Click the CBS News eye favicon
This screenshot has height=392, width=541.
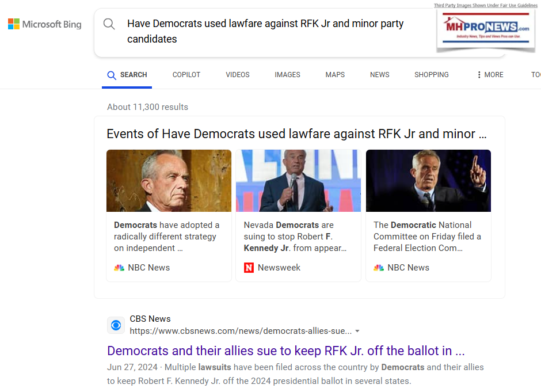(116, 325)
